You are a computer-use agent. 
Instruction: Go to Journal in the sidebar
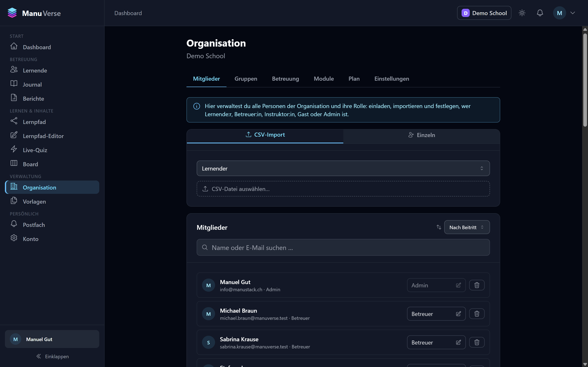tap(52, 84)
